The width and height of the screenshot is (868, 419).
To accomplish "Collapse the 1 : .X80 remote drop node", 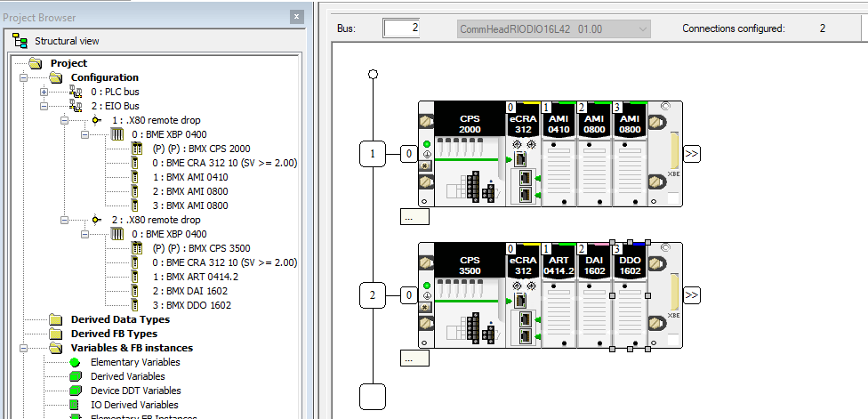I will click(65, 120).
